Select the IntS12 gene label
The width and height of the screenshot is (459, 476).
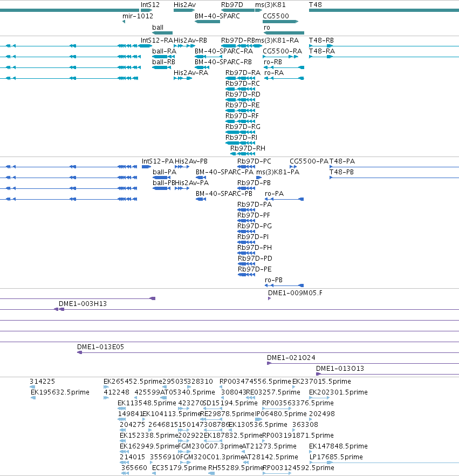[150, 5]
